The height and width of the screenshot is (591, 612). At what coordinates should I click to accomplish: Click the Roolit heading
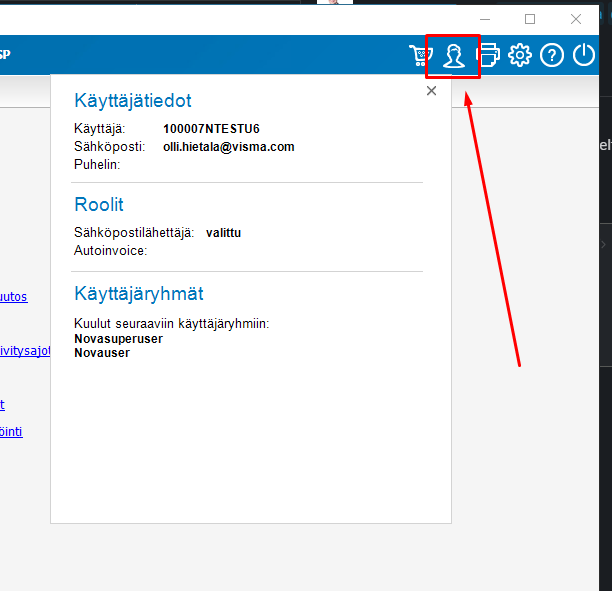(99, 205)
